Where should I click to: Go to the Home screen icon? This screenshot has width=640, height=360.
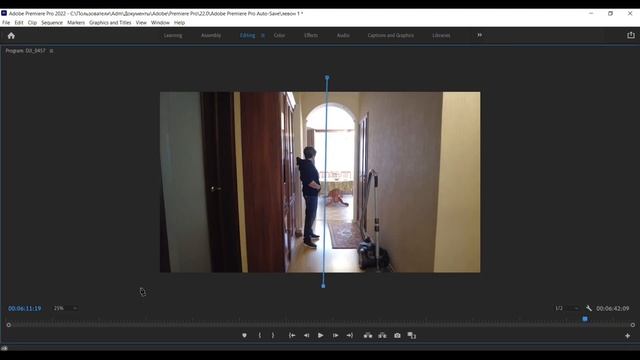tap(11, 36)
